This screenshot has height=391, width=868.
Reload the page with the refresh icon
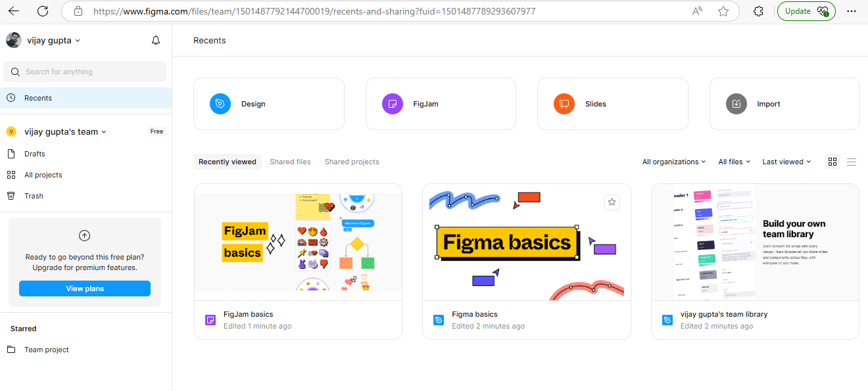tap(43, 11)
